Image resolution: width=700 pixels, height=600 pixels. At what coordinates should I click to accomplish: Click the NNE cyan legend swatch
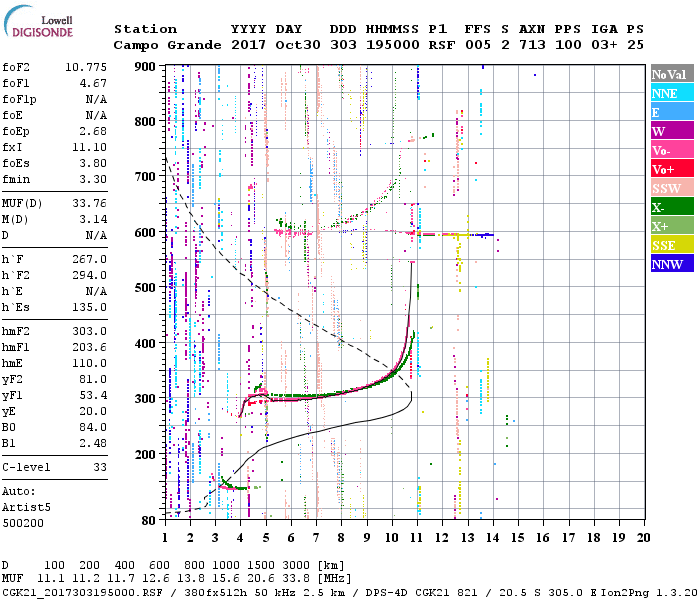pyautogui.click(x=672, y=93)
